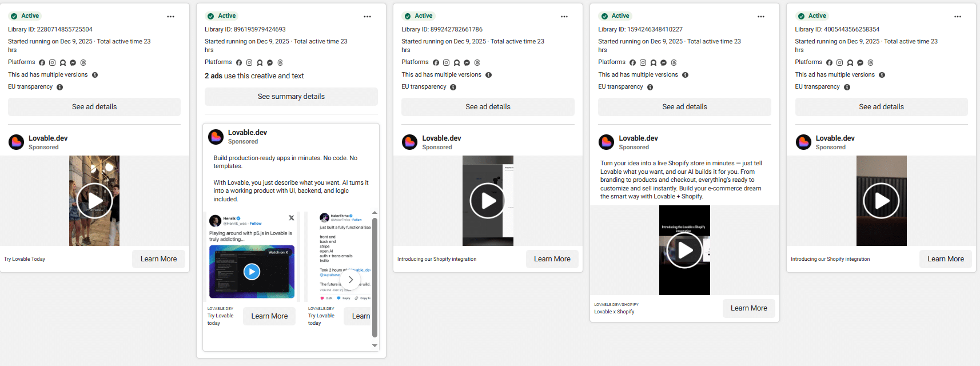
Task: Click the X logo on Henrik's tweet
Action: (291, 218)
